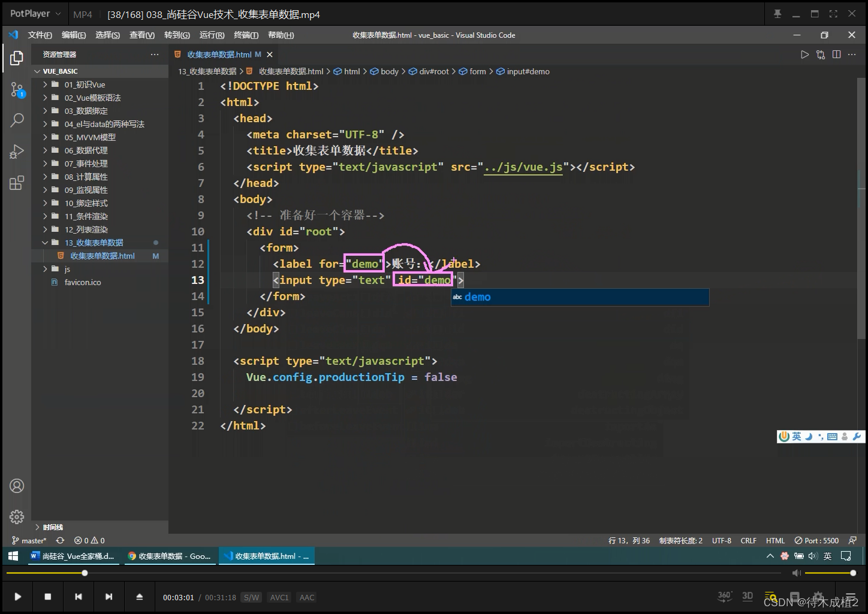The image size is (868, 614).
Task: Open the editor More Actions ellipsis
Action: (x=852, y=55)
